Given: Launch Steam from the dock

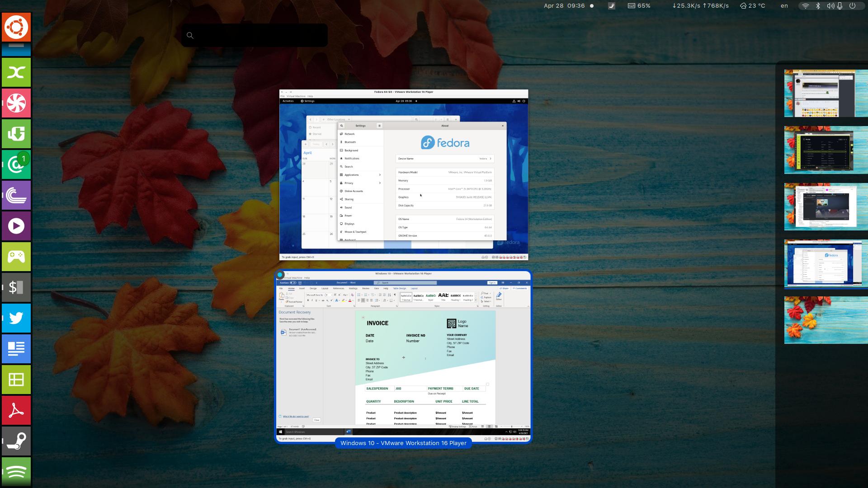Looking at the screenshot, I should point(16,441).
